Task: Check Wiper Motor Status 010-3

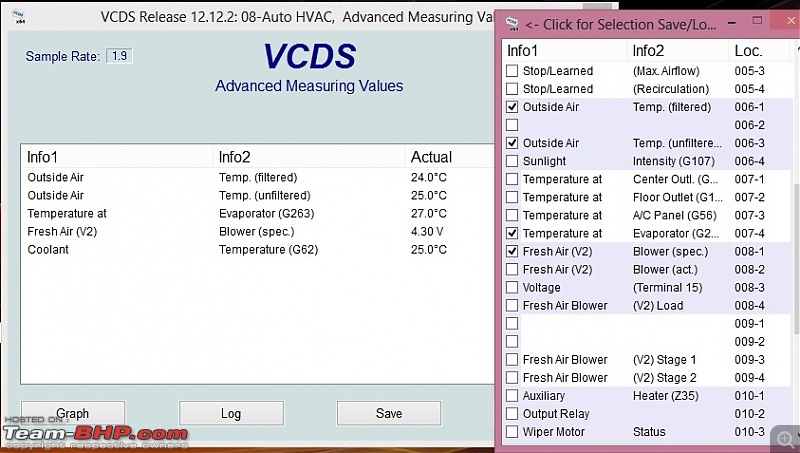Action: pos(512,432)
